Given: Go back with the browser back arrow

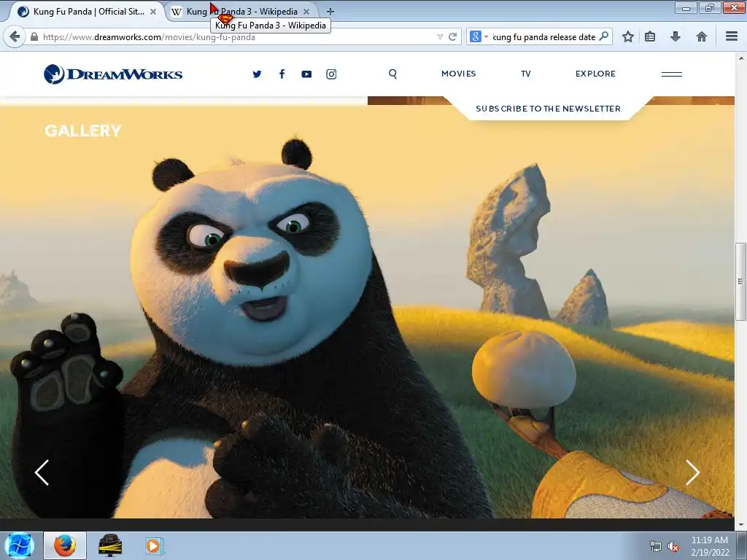Looking at the screenshot, I should click(15, 36).
